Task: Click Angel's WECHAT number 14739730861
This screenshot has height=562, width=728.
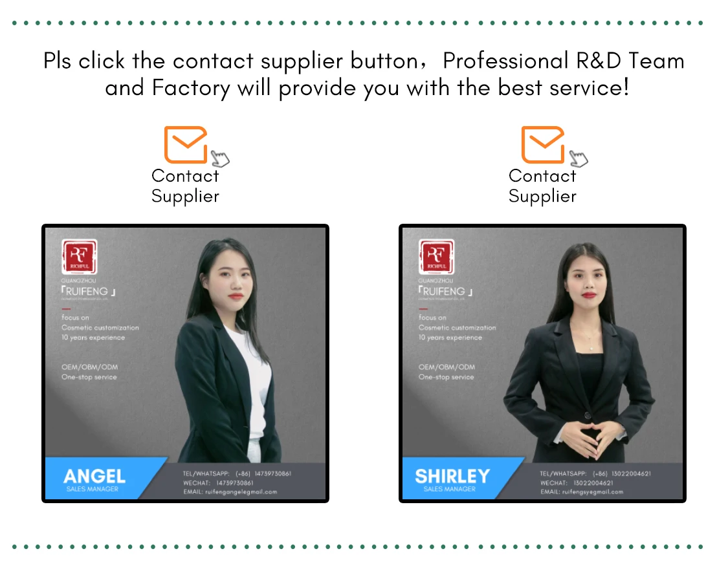Action: coord(234,483)
